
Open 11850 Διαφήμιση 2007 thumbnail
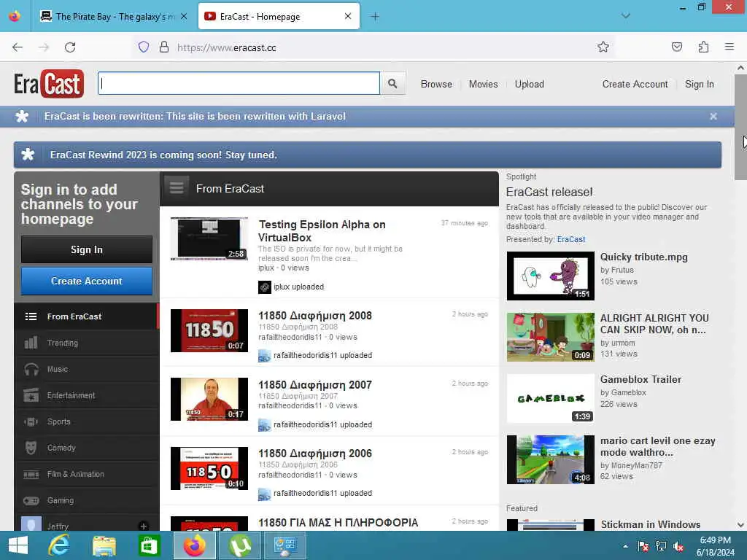[209, 399]
